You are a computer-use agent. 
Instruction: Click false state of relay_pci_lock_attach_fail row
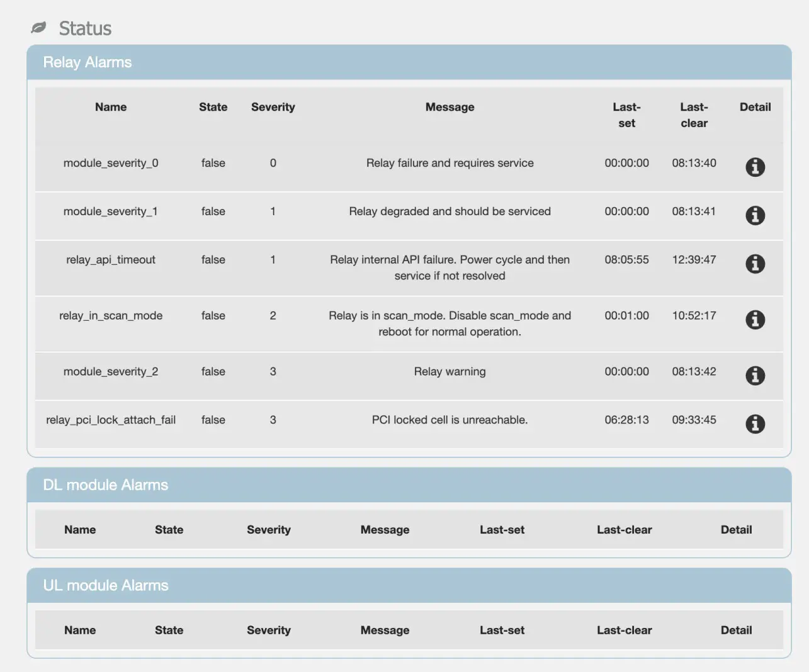tap(213, 420)
